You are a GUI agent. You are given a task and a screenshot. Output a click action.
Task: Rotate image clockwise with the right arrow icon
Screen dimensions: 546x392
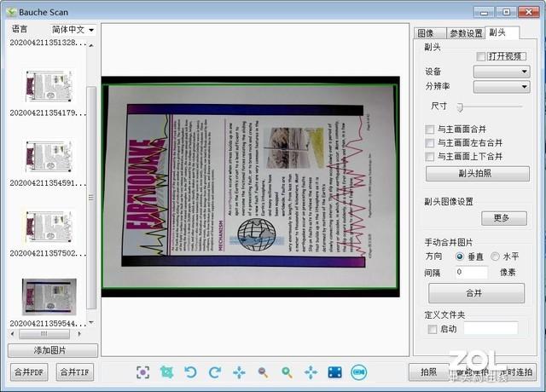pyautogui.click(x=214, y=372)
